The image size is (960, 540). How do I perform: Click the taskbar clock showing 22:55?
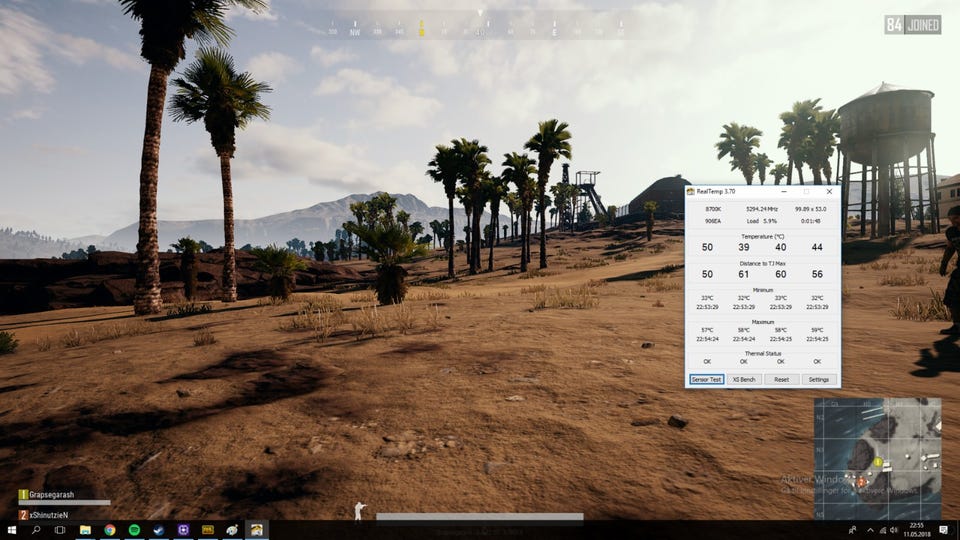point(917,530)
